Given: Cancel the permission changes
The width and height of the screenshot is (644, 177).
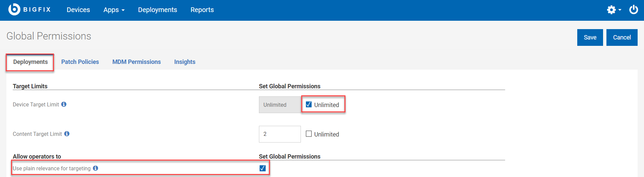Looking at the screenshot, I should click(x=622, y=37).
